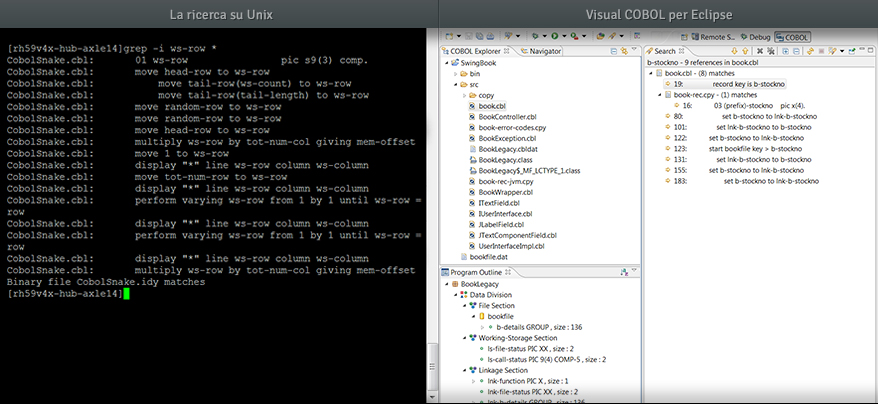Switch to the Remote S... perspective
This screenshot has height=404, width=878.
pyautogui.click(x=709, y=37)
